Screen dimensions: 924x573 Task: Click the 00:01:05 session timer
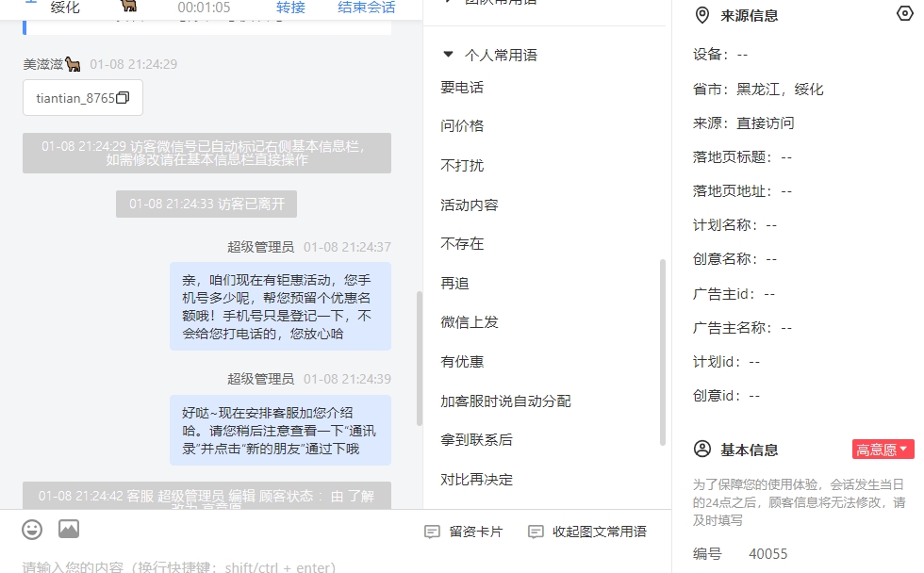pyautogui.click(x=204, y=8)
